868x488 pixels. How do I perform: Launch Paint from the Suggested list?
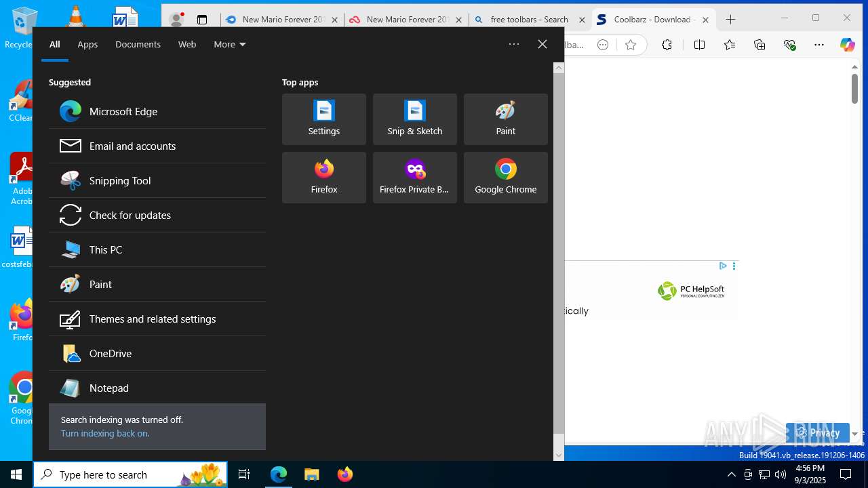pos(157,284)
